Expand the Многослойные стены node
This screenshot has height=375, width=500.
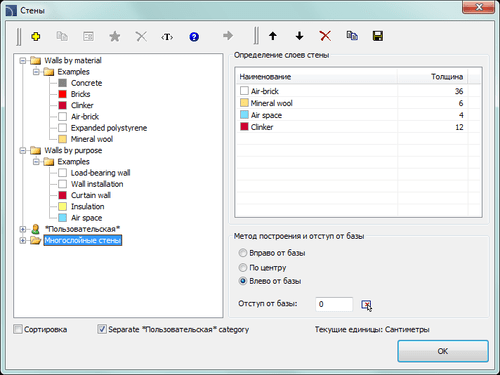pos(23,240)
